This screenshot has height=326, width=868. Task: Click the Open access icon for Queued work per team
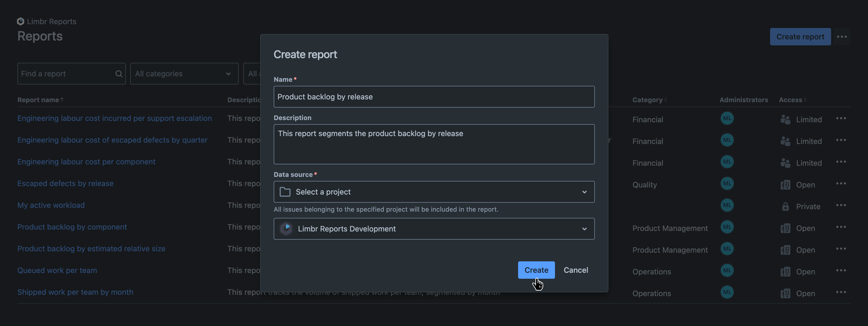[786, 272]
